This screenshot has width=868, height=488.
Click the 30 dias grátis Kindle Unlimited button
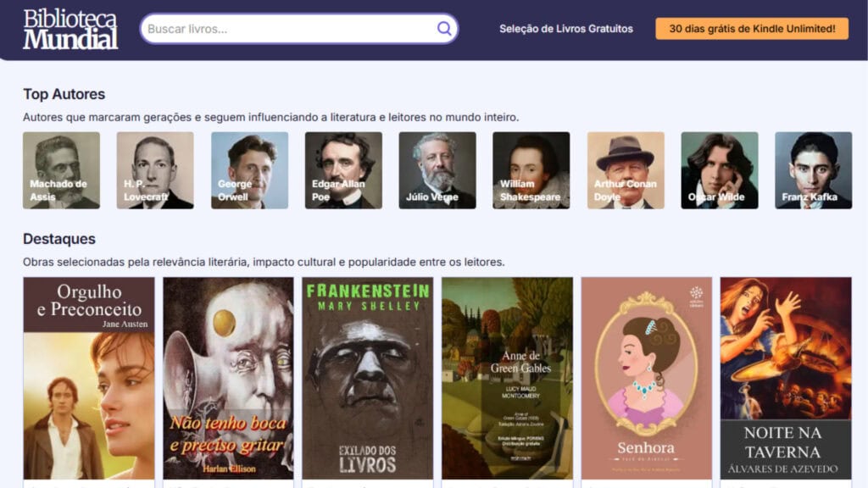(x=752, y=29)
